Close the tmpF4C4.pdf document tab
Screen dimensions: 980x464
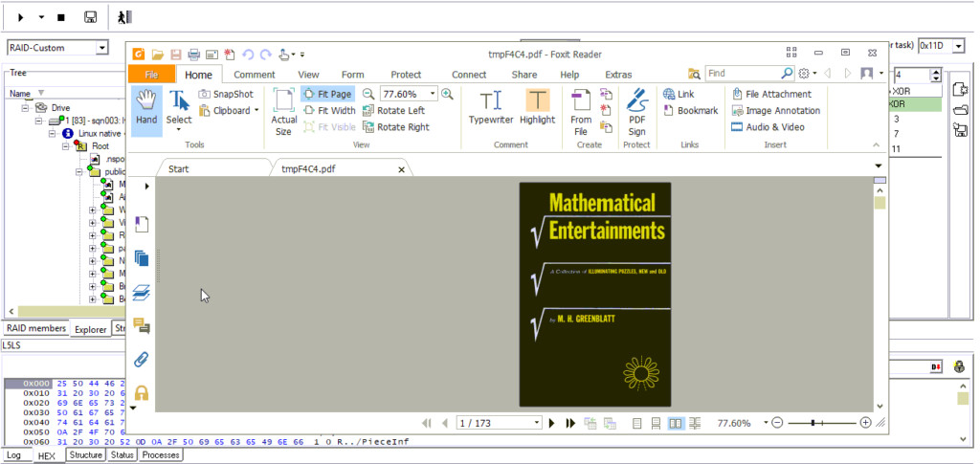[401, 169]
